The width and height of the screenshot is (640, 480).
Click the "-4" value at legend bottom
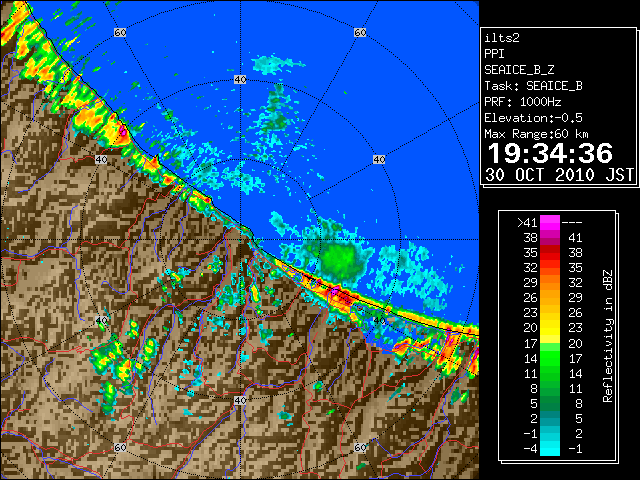[530, 449]
